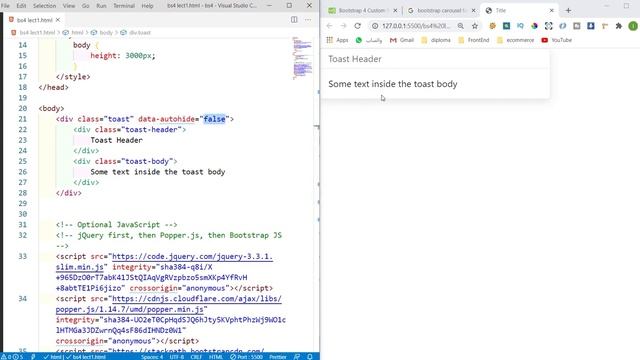640x360 pixels.
Task: Click the teal square extension icon
Action: pyautogui.click(x=507, y=26)
